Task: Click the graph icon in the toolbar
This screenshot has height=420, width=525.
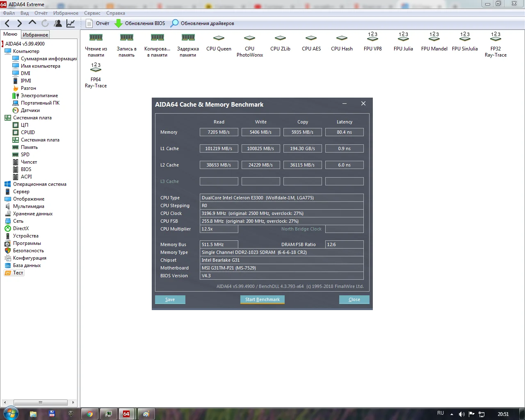Action: coord(71,23)
